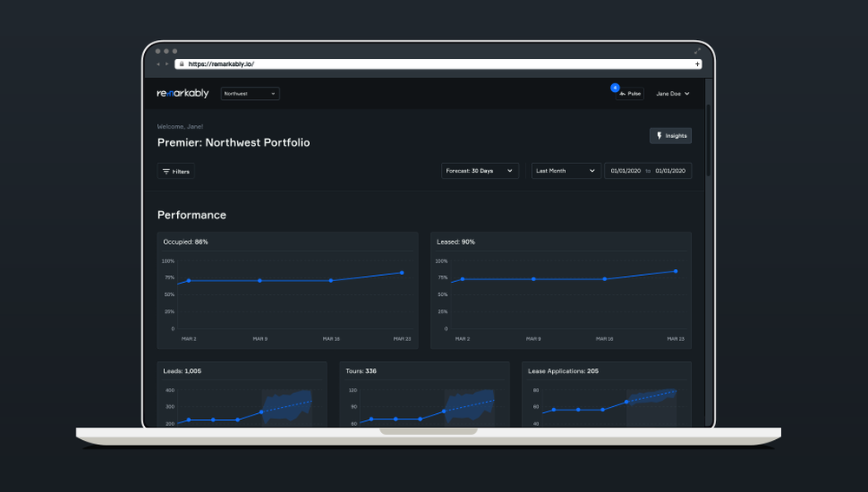The image size is (868, 492).
Task: Click the Welcome, Jane! text
Action: pyautogui.click(x=180, y=127)
